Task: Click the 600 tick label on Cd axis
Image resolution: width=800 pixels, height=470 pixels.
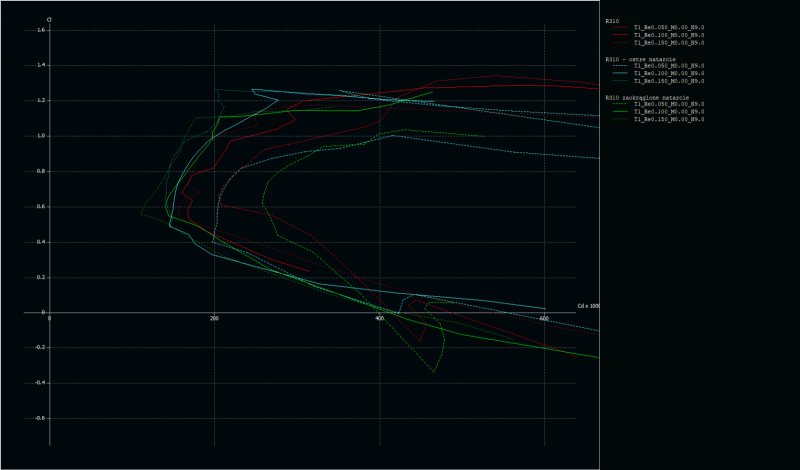Action: coord(544,318)
